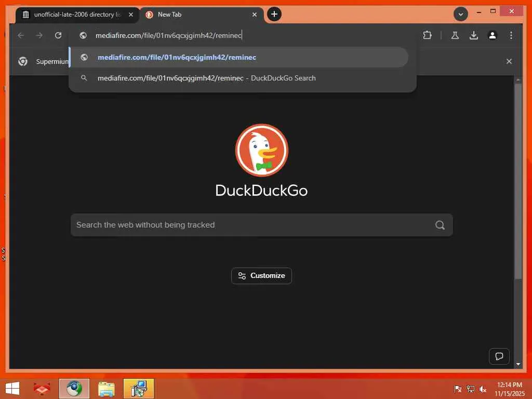
Task: Click the address bar globe icon
Action: (x=83, y=35)
